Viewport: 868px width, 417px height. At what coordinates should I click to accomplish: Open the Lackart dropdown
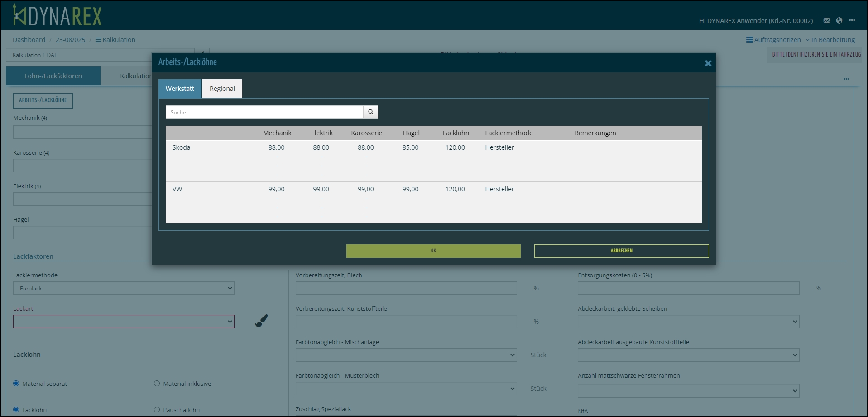(x=124, y=322)
